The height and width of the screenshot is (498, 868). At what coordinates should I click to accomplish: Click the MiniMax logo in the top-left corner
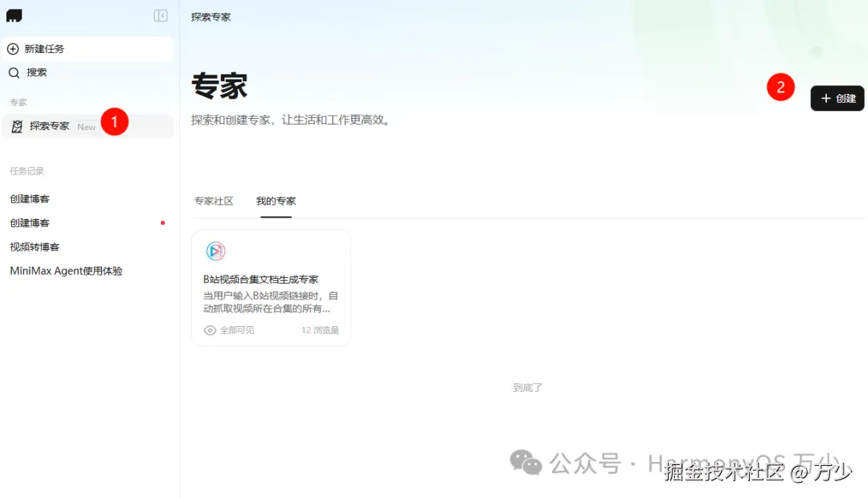(x=14, y=15)
